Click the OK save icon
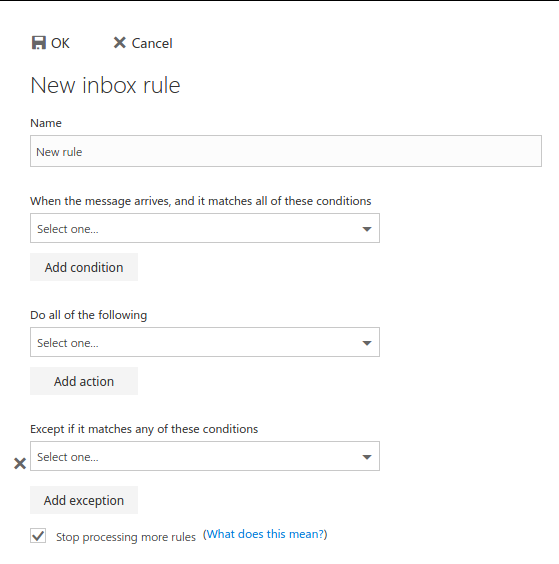Image resolution: width=559 pixels, height=564 pixels. tap(39, 43)
